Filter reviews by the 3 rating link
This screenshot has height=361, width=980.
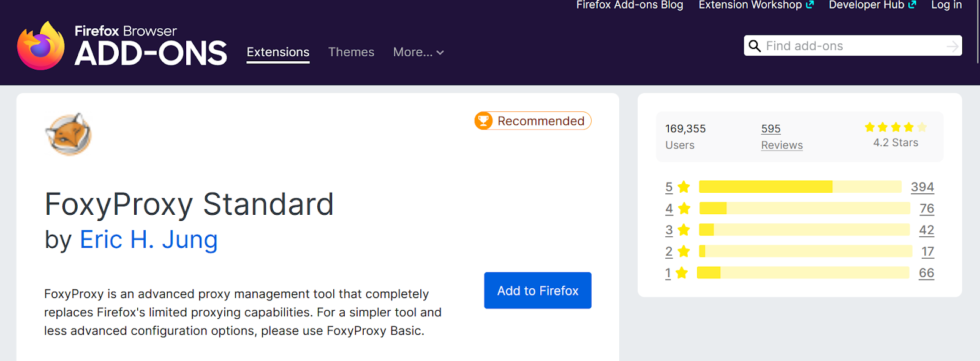(x=669, y=229)
